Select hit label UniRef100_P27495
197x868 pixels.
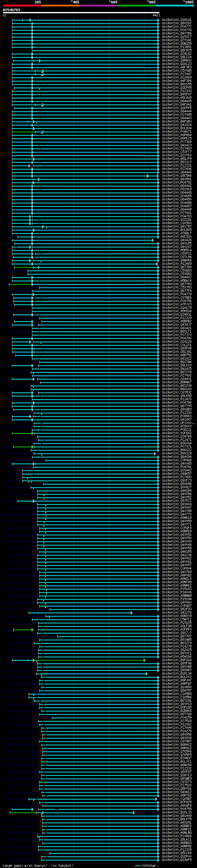[x=177, y=115]
